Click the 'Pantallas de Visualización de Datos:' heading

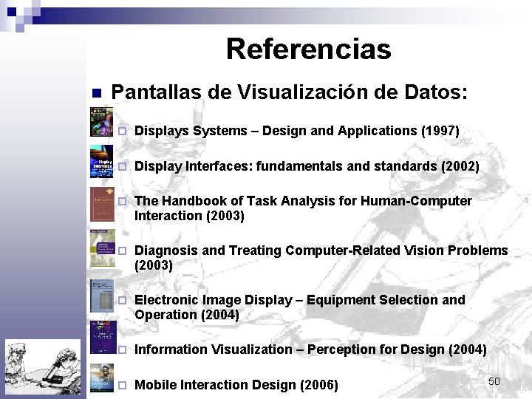click(x=289, y=92)
